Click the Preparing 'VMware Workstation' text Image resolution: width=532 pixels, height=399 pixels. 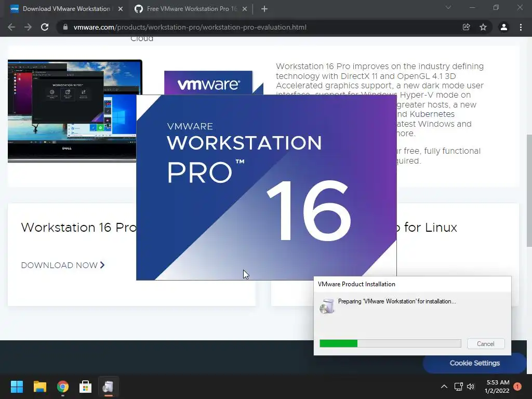pyautogui.click(x=397, y=301)
